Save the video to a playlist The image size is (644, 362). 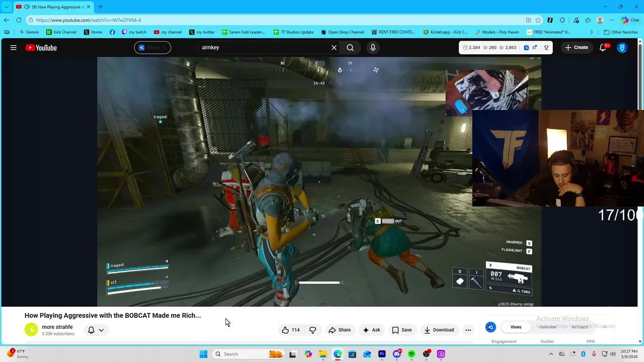click(402, 330)
